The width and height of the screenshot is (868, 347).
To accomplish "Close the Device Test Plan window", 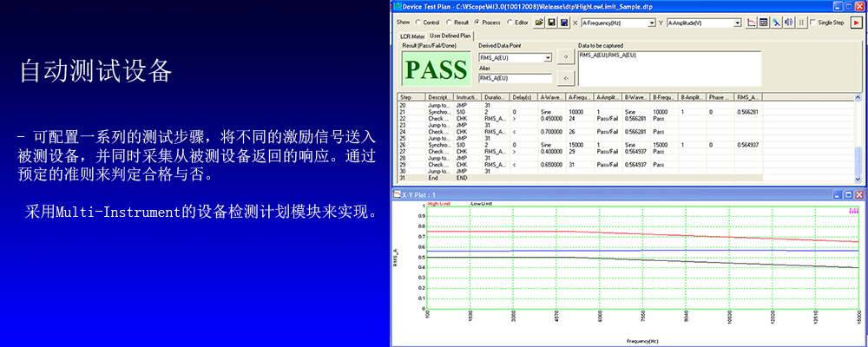I will coord(858,7).
